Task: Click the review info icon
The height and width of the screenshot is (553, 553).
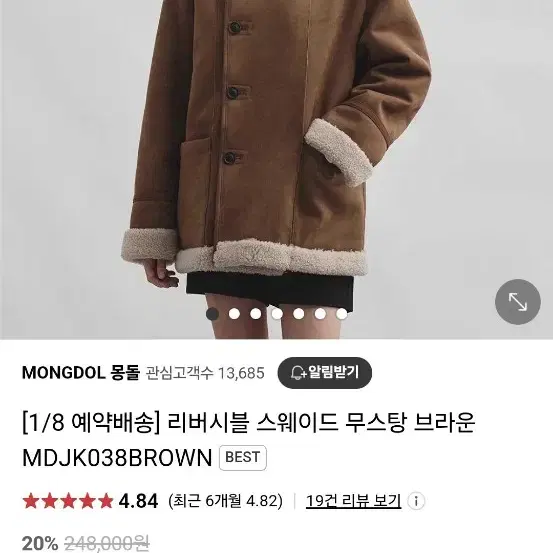Action: [416, 501]
